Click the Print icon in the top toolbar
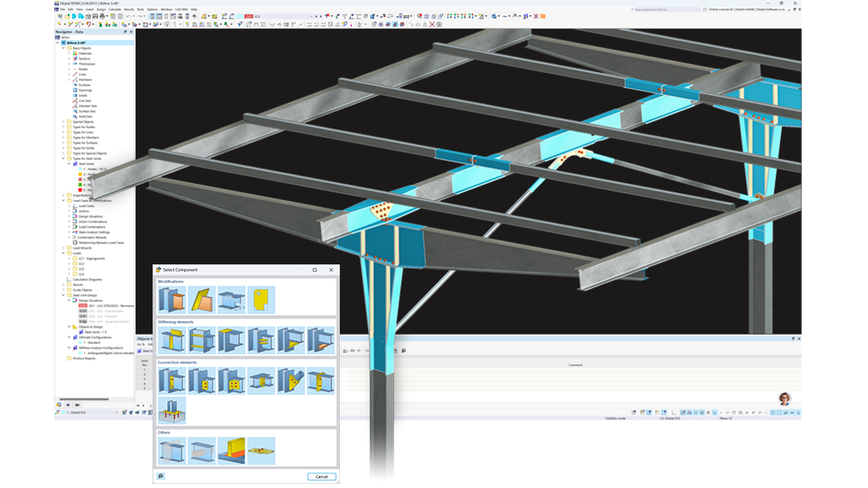The height and width of the screenshot is (488, 868). click(102, 16)
